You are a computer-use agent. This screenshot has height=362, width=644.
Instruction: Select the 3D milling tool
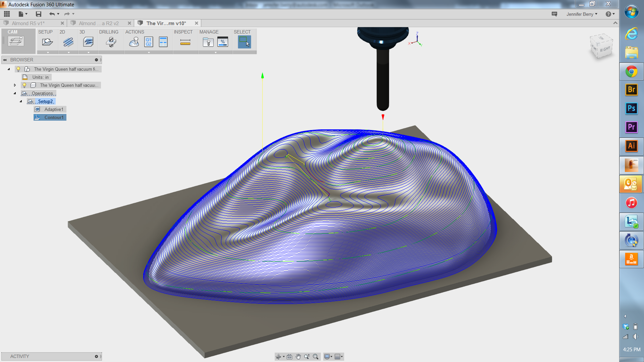pyautogui.click(x=88, y=42)
